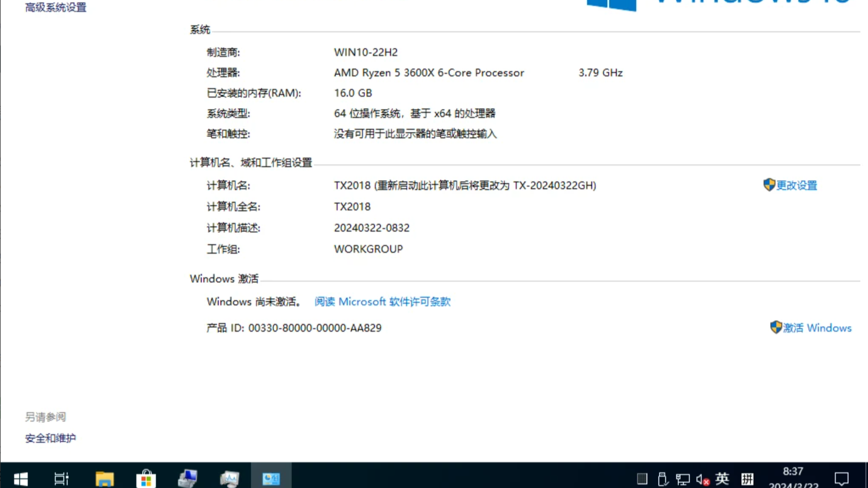Read the Microsoft 软件许可条款 license terms
This screenshot has width=868, height=488.
coord(382,301)
